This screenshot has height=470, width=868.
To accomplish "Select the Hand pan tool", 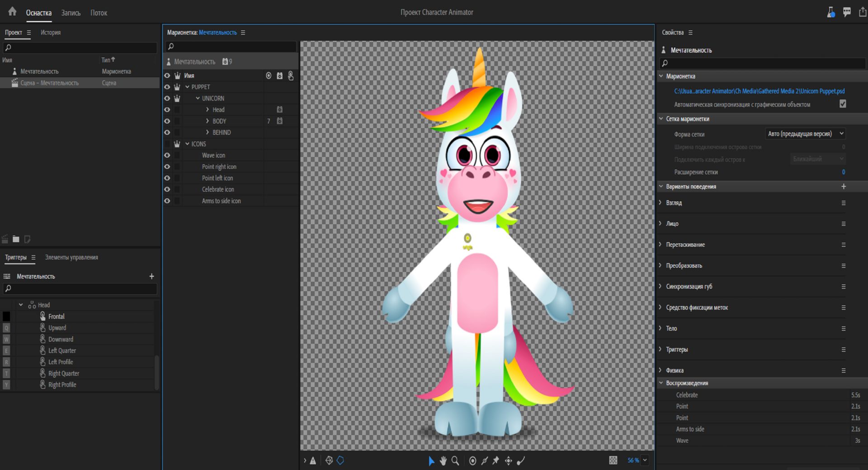I will click(443, 461).
